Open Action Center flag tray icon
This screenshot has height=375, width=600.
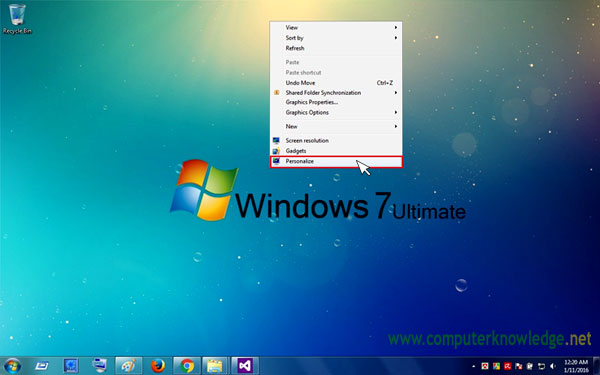519,366
